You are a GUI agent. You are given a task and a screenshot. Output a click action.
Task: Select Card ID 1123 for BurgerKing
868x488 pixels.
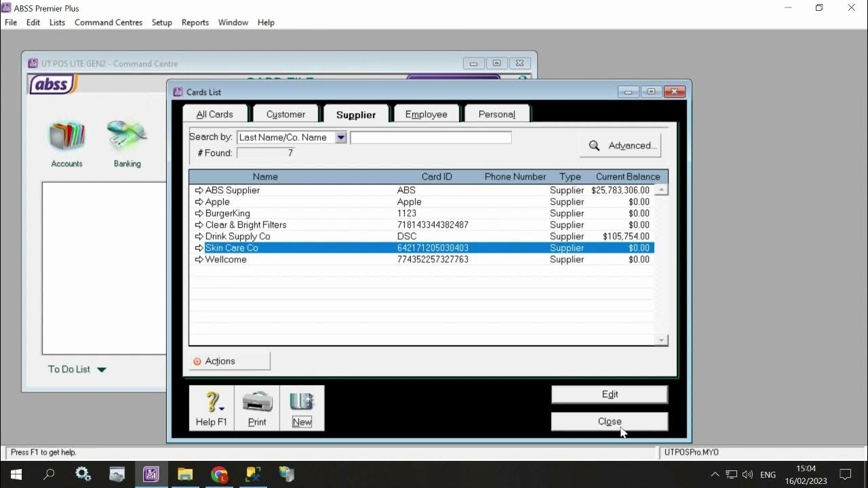(x=407, y=213)
